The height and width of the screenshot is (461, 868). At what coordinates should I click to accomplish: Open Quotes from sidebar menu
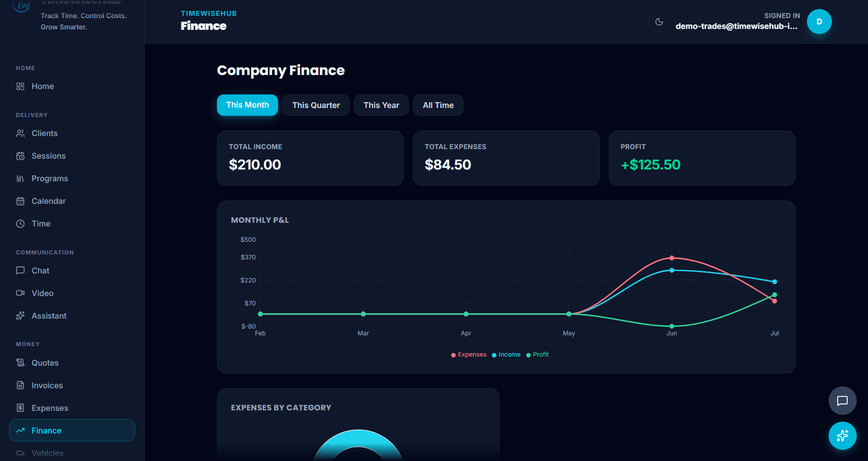(72, 363)
